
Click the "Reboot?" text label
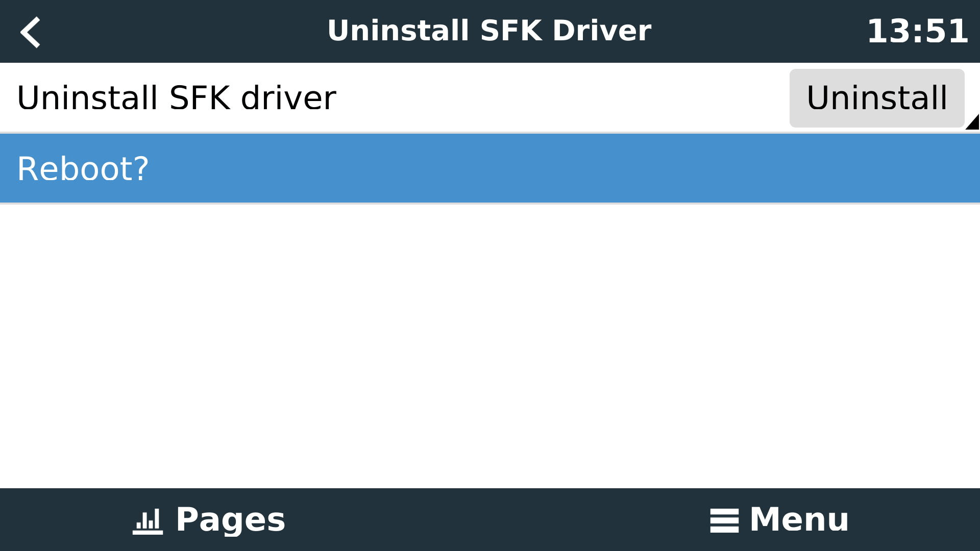coord(83,169)
